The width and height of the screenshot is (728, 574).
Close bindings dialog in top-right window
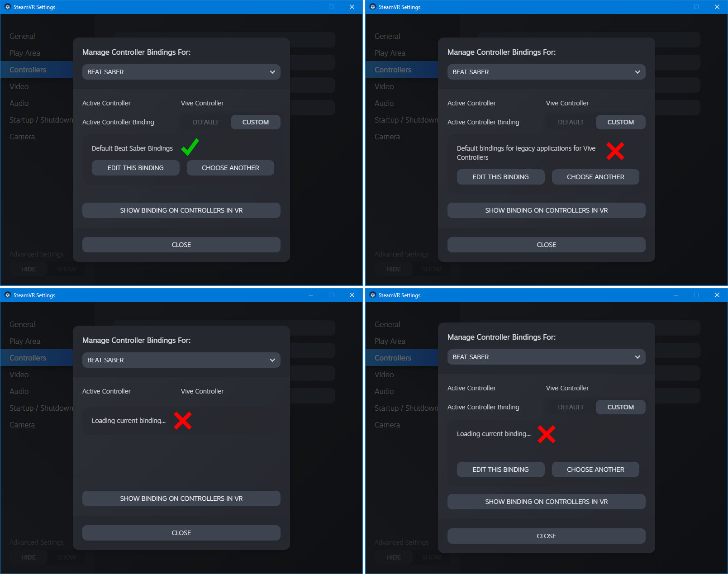pyautogui.click(x=546, y=245)
